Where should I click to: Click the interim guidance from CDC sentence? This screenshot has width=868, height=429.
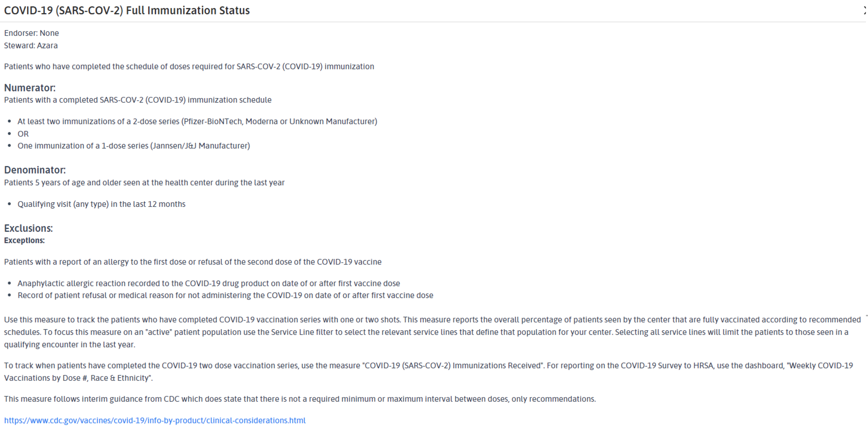click(300, 399)
